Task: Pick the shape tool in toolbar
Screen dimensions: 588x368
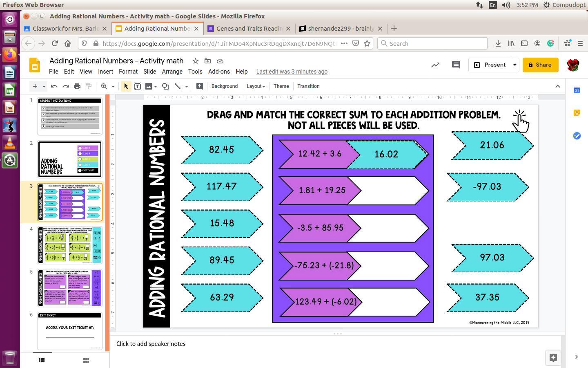Action: (x=165, y=86)
